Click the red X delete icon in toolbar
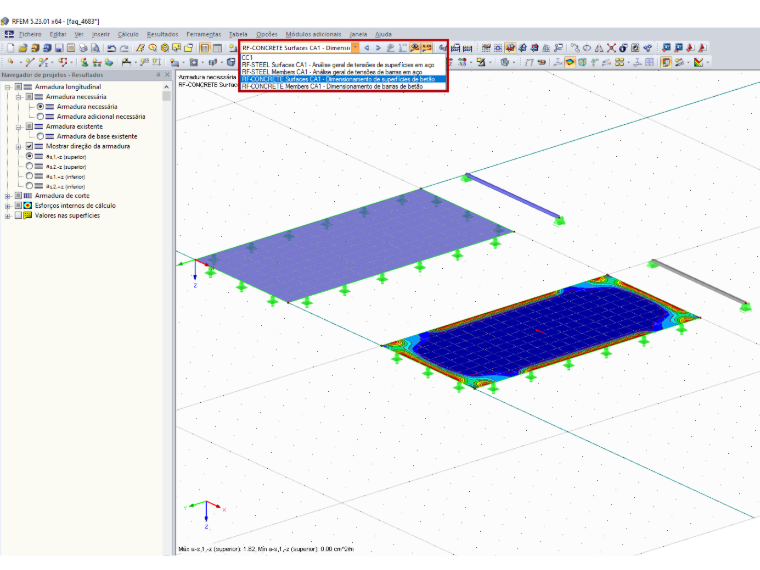This screenshot has width=760, height=570. 611,48
